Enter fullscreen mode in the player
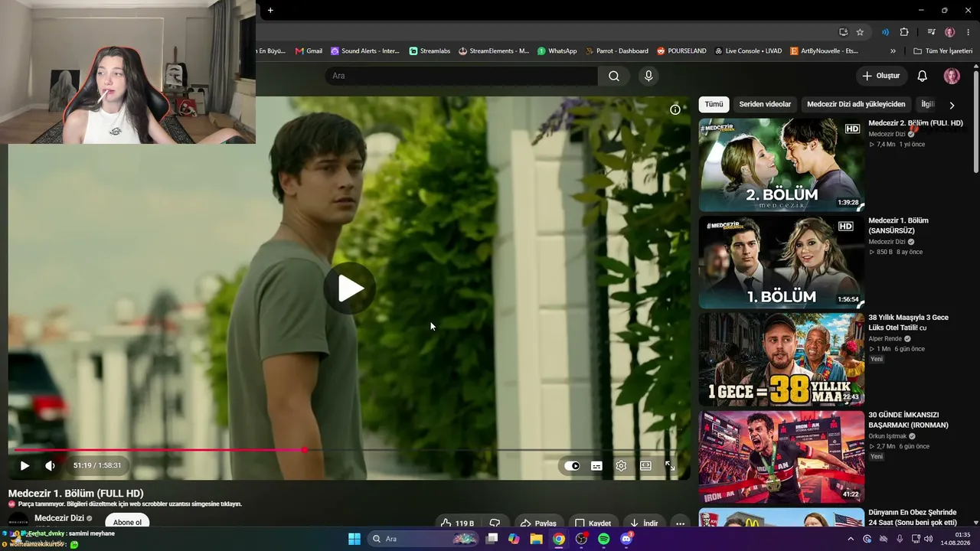Viewport: 980px width, 551px height. [x=670, y=465]
